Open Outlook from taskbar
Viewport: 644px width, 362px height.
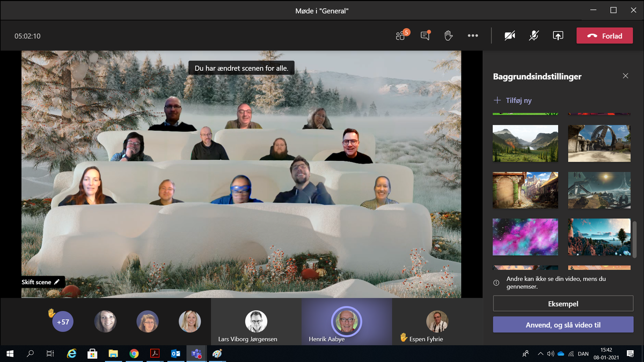click(175, 353)
